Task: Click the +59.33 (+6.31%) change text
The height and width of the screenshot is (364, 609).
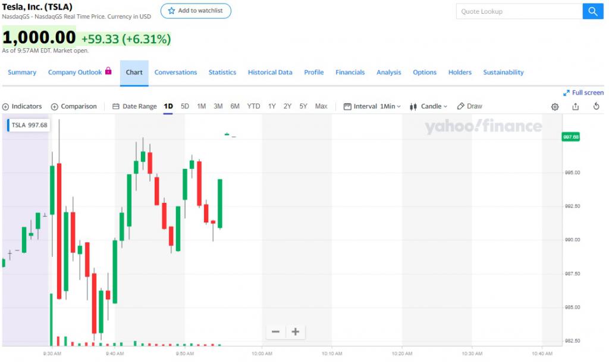Action: click(x=126, y=39)
